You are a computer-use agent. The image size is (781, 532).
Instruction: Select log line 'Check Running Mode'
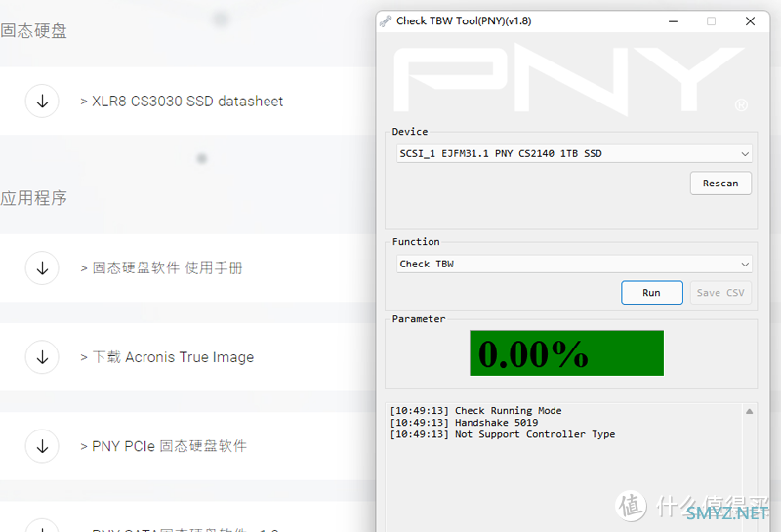pos(475,410)
